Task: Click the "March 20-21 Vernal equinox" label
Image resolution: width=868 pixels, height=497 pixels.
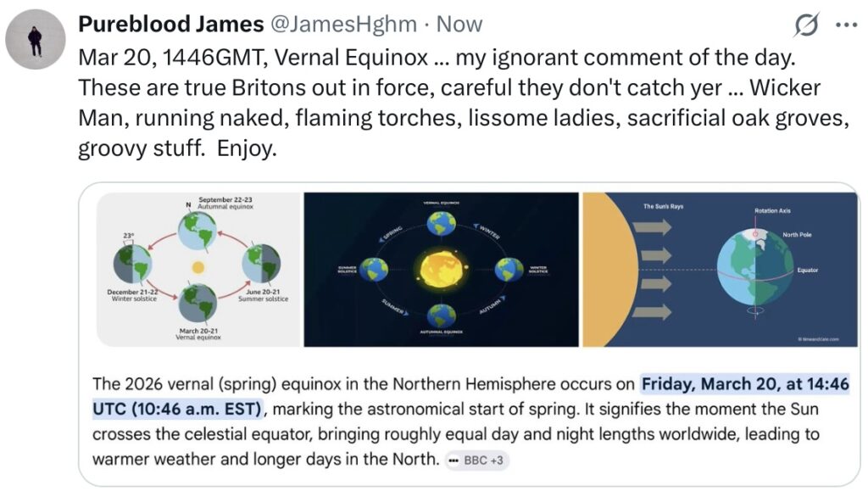Action: point(199,332)
